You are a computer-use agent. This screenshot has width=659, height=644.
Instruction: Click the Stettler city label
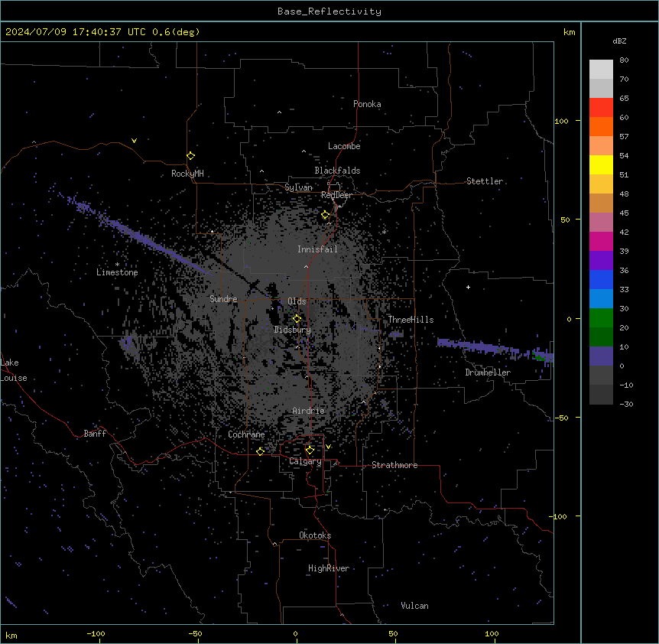pyautogui.click(x=485, y=181)
